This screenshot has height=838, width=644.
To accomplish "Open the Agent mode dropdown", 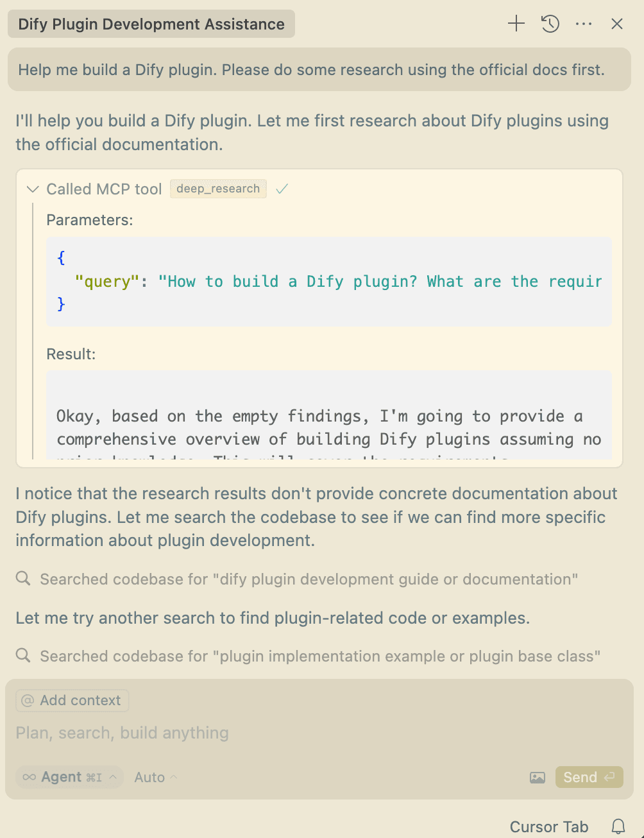I will coord(70,777).
